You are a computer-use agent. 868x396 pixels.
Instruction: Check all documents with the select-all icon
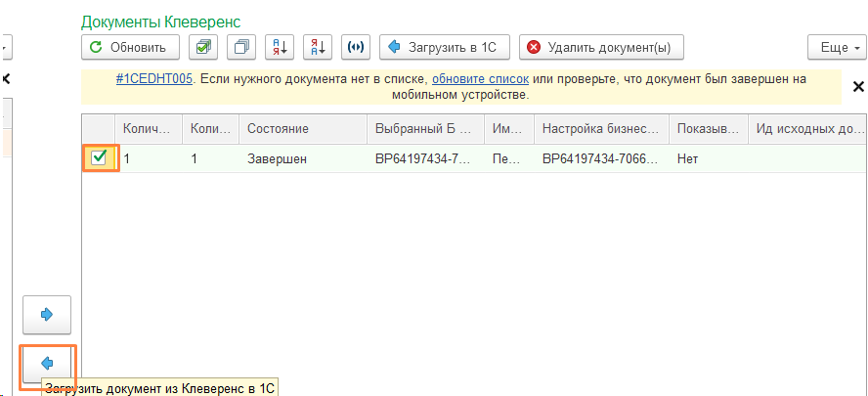tap(202, 47)
